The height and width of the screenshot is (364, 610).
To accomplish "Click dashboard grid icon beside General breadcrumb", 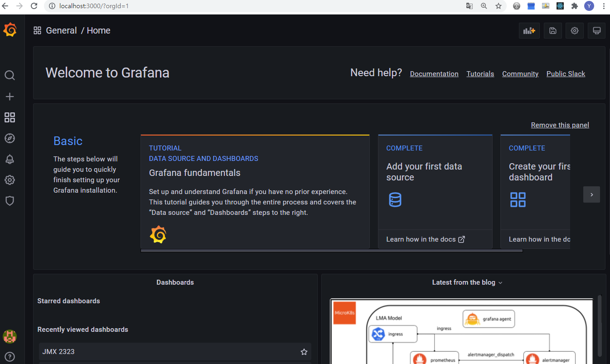I will tap(37, 30).
